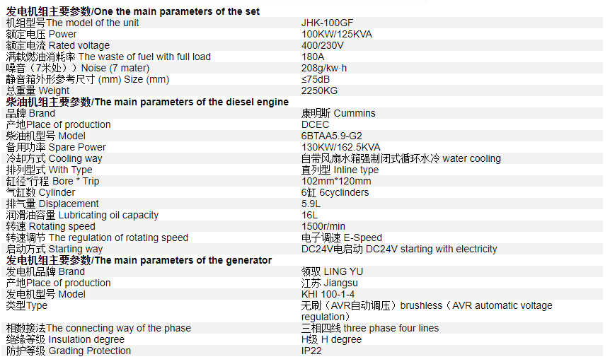
Task: Click the JHK-100GF unit model value
Action: pos(327,23)
